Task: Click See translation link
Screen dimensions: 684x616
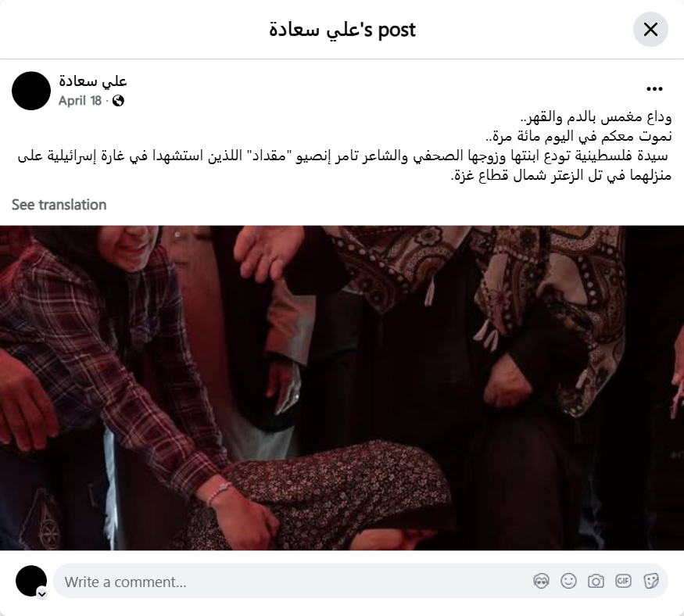Action: tap(59, 205)
